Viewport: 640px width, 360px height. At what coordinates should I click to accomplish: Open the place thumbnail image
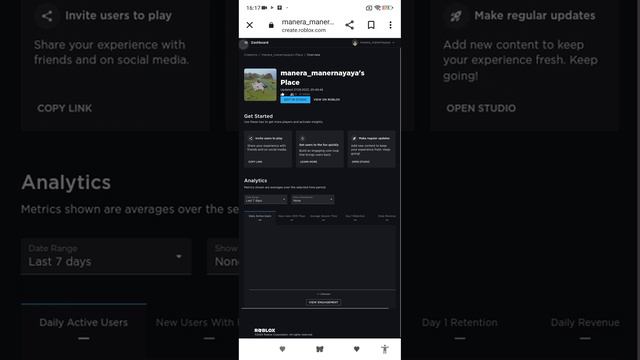[260, 84]
